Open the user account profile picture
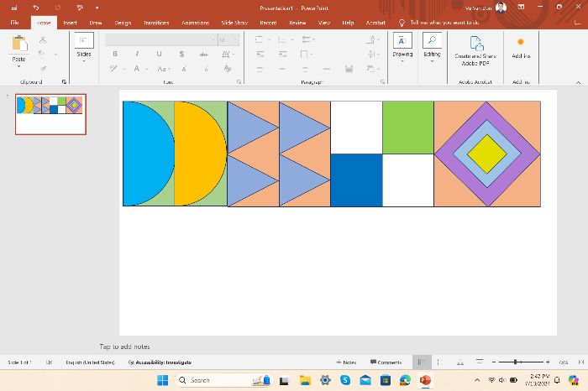The height and width of the screenshot is (391, 588). coord(501,8)
